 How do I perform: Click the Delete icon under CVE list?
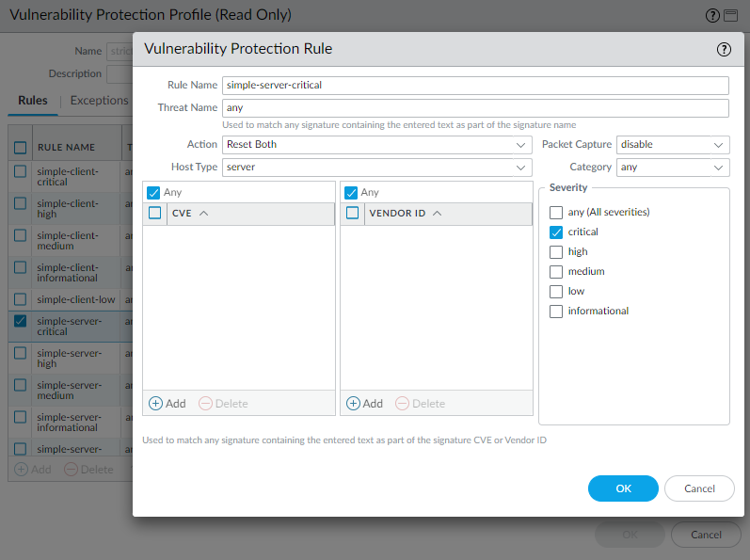point(205,404)
